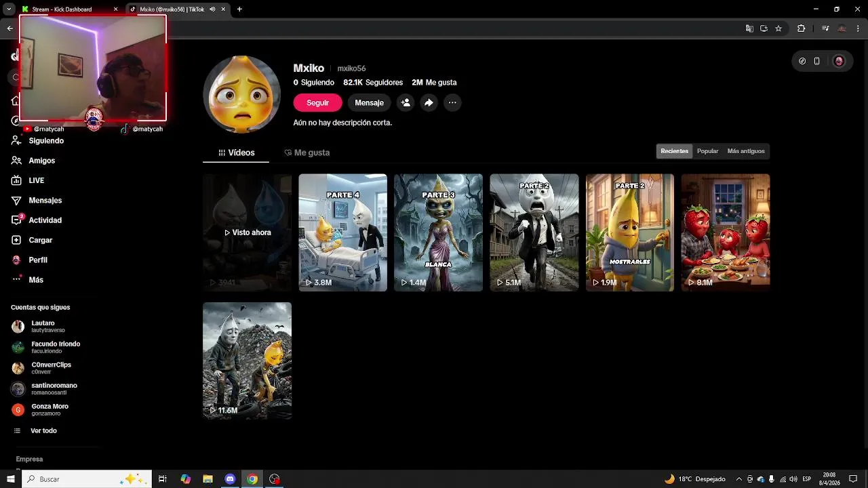Click the Windows taskbar Buscar search box
Viewport: 868px width, 488px height.
[x=86, y=479]
